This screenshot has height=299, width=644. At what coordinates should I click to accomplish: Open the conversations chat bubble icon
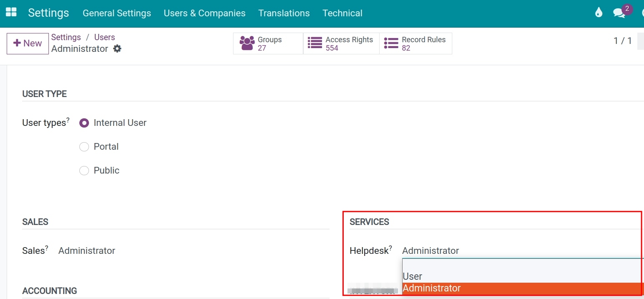[619, 13]
